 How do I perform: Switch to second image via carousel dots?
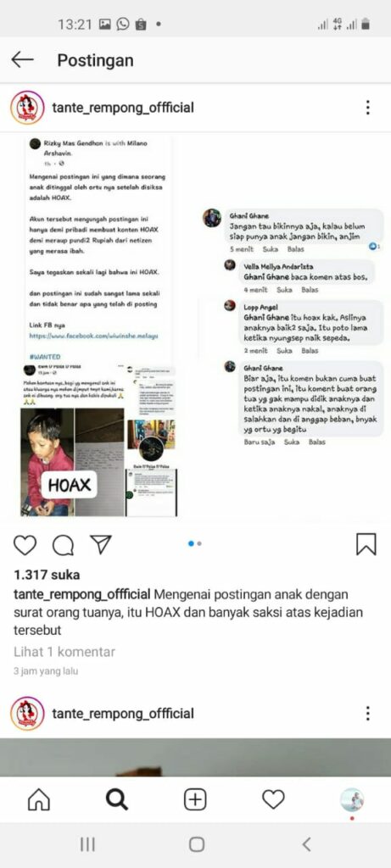[199, 543]
